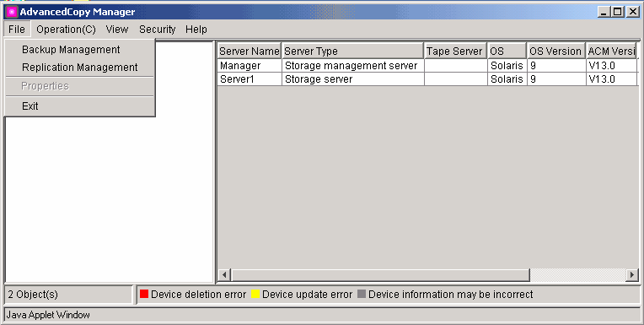Minimize the AdvancedCopy Manager window
The height and width of the screenshot is (325, 644).
[x=604, y=12]
